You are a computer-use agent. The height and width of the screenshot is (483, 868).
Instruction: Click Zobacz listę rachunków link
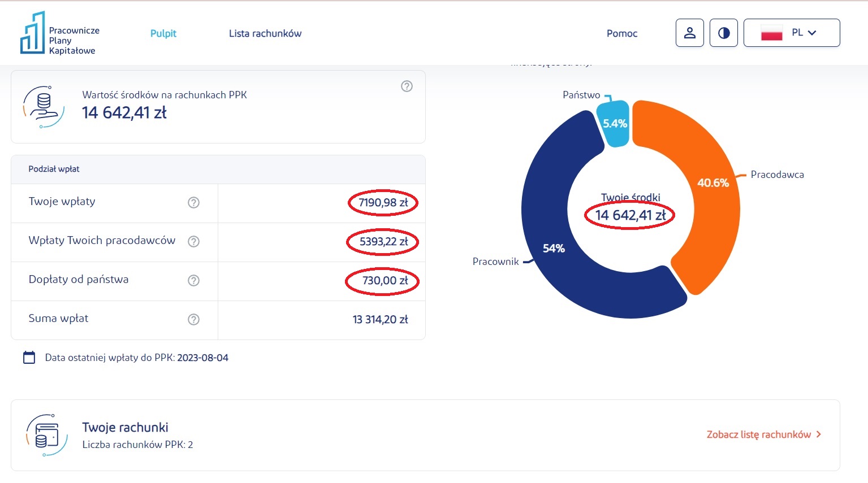[758, 434]
